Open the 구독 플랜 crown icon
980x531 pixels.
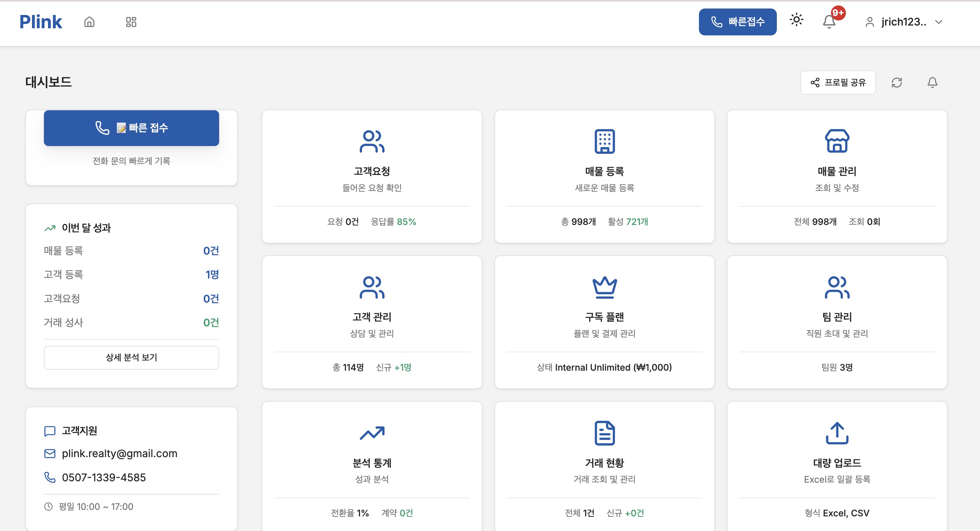pyautogui.click(x=604, y=287)
